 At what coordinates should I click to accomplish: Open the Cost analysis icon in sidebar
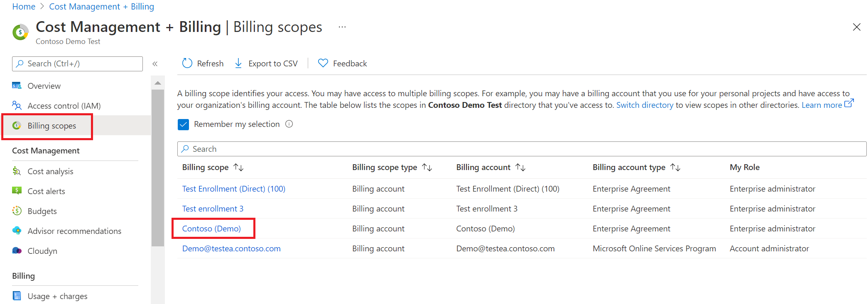pos(17,171)
